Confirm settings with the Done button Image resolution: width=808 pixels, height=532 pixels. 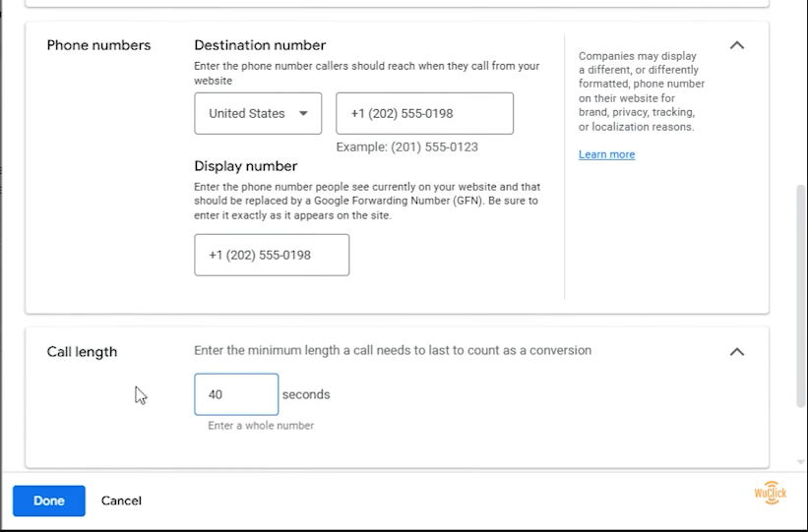49,501
